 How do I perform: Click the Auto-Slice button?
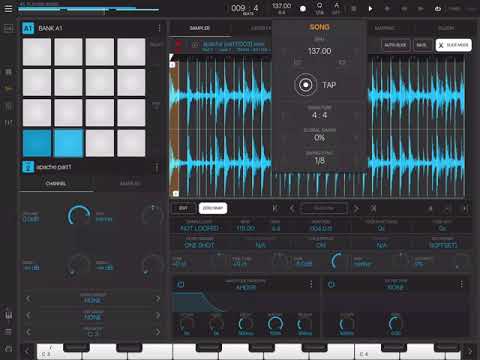395,45
